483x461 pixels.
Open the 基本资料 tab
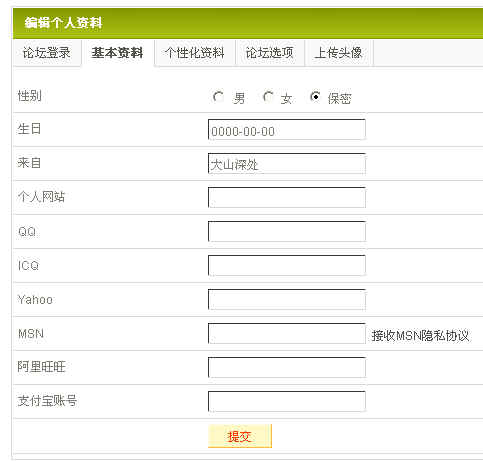[118, 53]
